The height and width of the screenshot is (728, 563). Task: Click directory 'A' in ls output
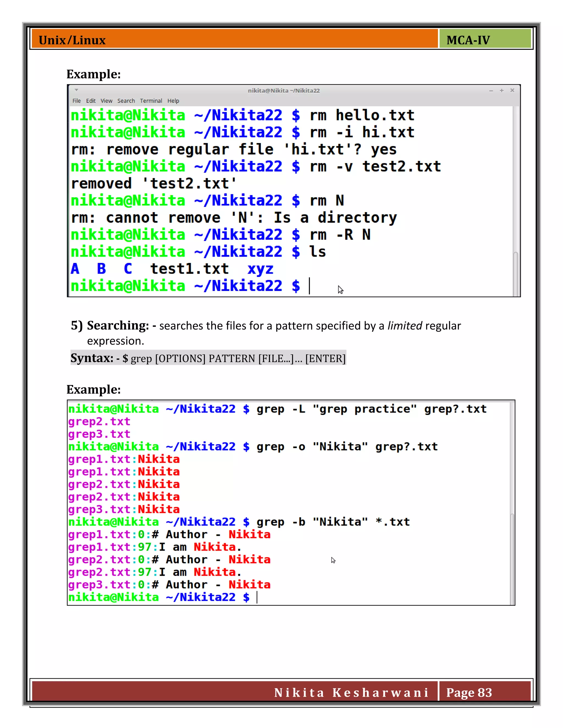75,269
